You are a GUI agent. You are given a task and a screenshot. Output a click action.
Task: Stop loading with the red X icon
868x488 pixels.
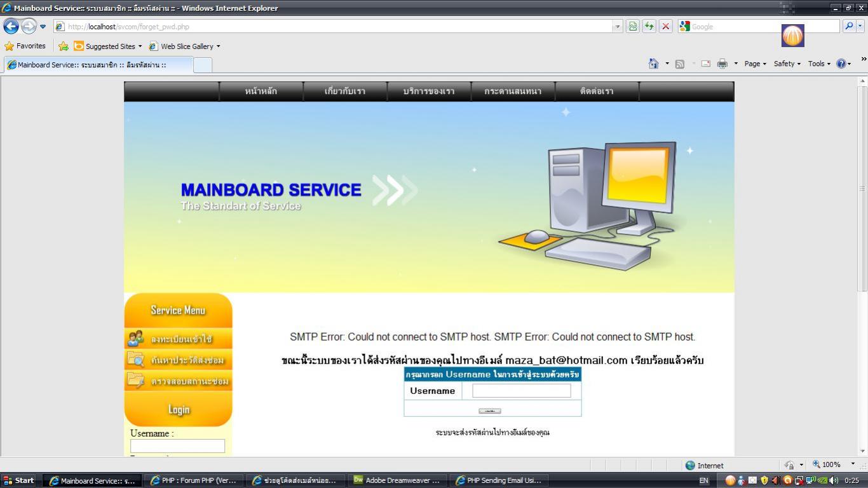coord(666,27)
